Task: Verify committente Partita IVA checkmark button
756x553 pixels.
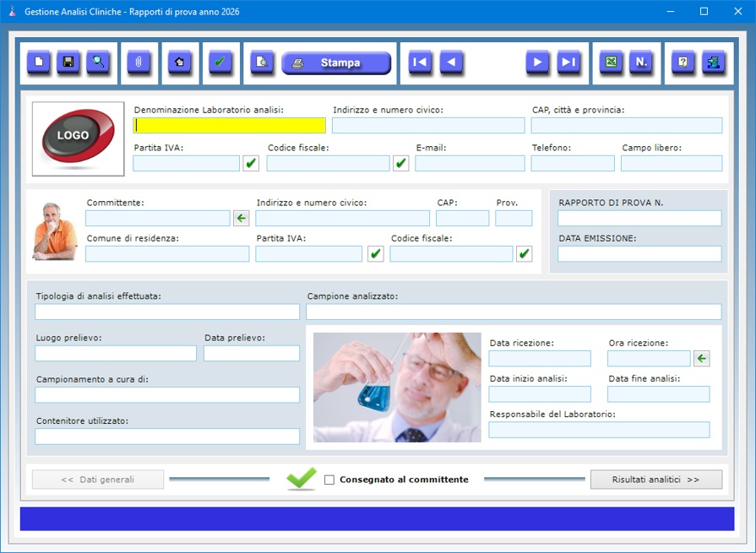Action: pyautogui.click(x=376, y=254)
